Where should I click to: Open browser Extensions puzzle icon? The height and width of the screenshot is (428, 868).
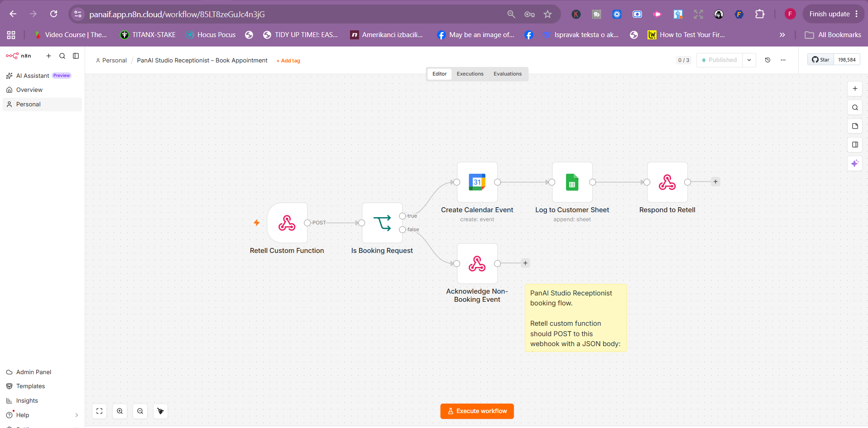760,14
